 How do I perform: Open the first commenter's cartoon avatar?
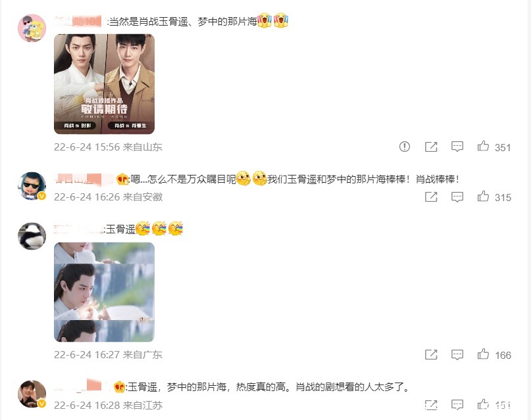pyautogui.click(x=32, y=28)
